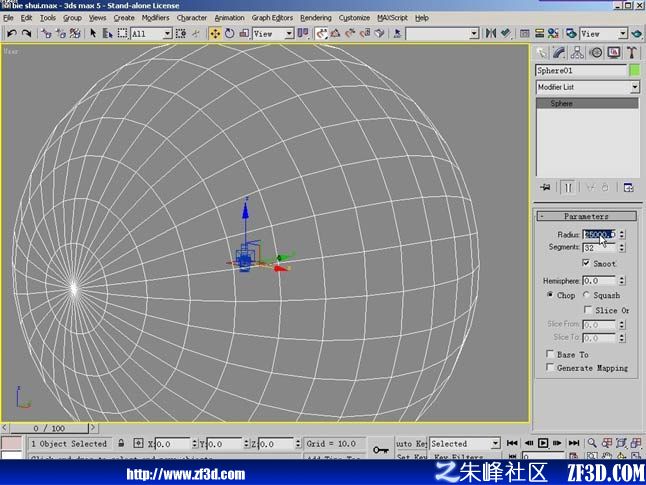Image resolution: width=646 pixels, height=485 pixels.
Task: Open the Material Editor icon
Action: 553,33
